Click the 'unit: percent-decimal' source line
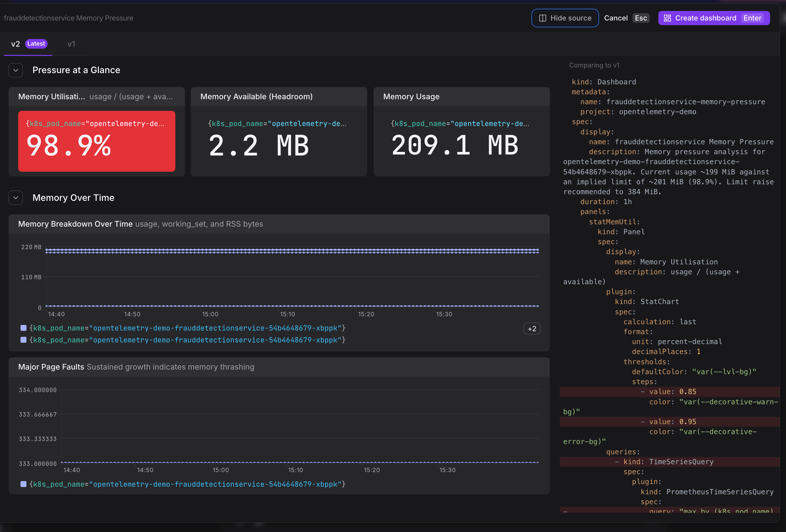 click(677, 341)
